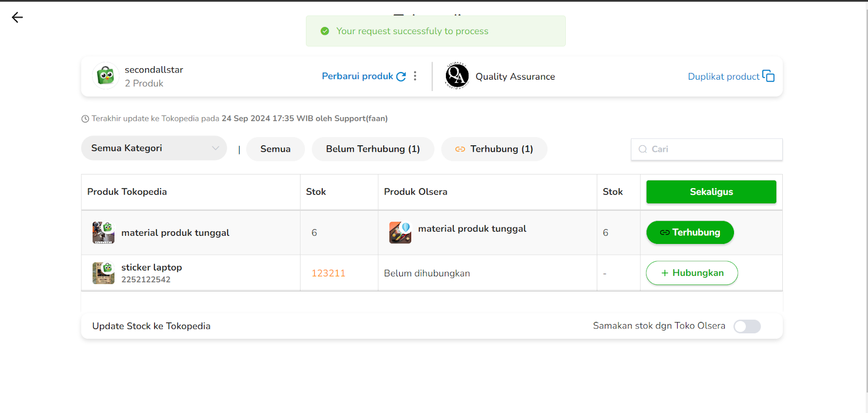Select the Semua filter tab
Image resolution: width=868 pixels, height=413 pixels.
pos(276,149)
